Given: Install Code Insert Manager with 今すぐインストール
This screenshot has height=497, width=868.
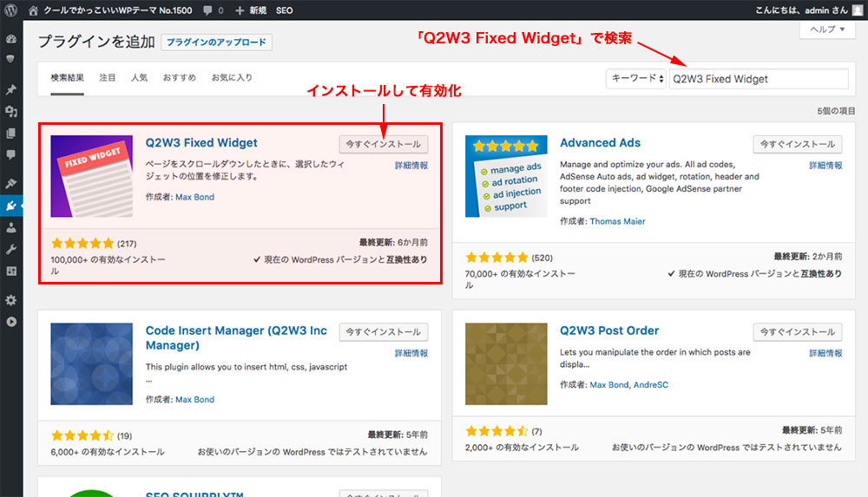Looking at the screenshot, I should tap(383, 331).
